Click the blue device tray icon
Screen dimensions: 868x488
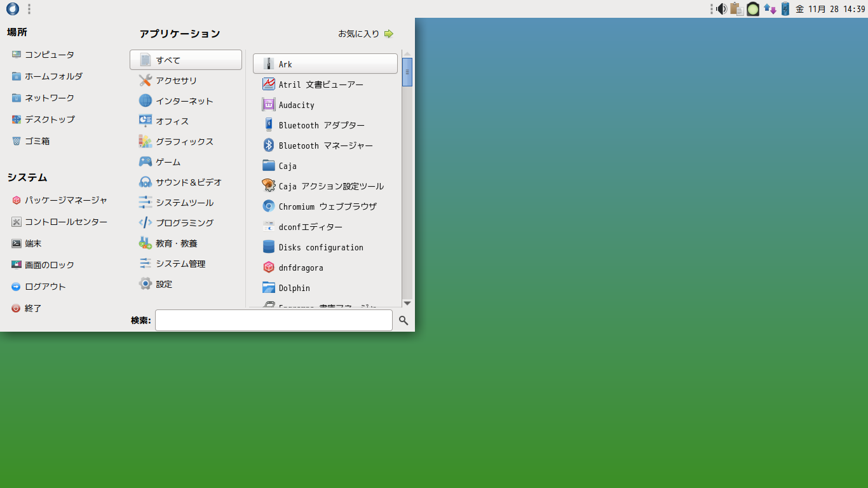pyautogui.click(x=785, y=9)
